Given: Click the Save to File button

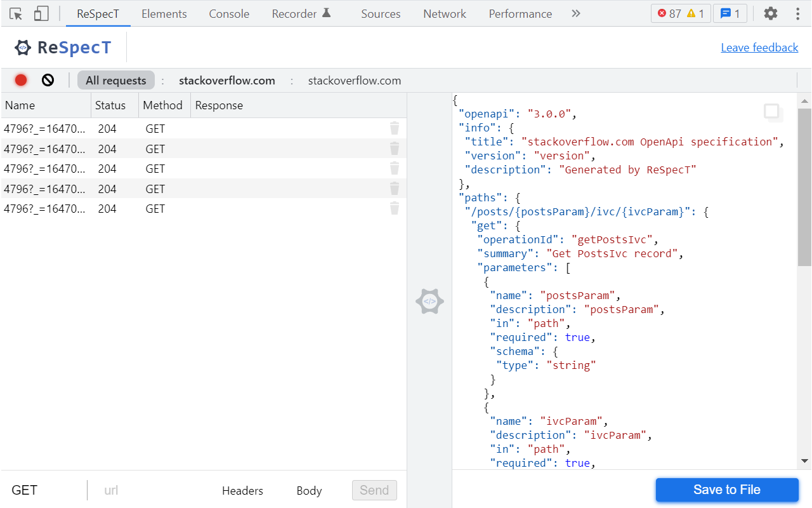Looking at the screenshot, I should (x=726, y=490).
